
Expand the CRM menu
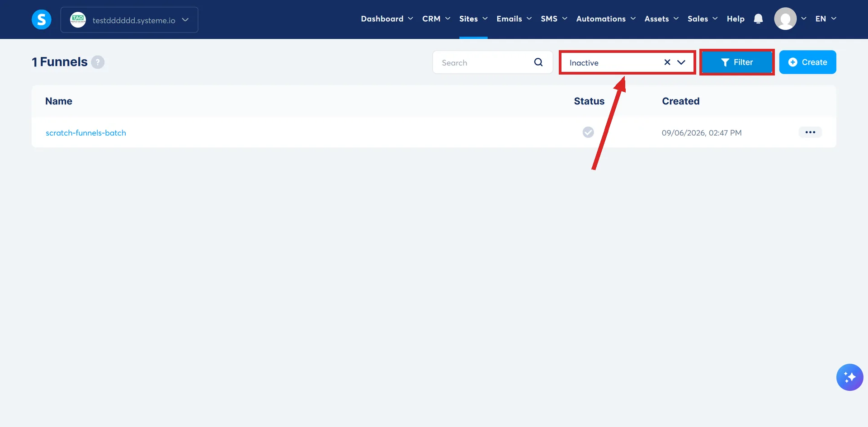[x=436, y=19]
